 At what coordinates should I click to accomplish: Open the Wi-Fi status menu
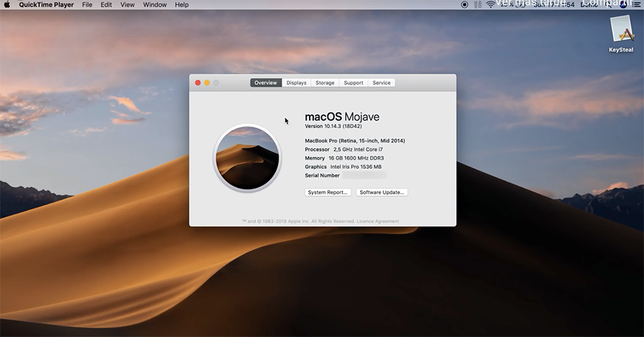coord(490,5)
